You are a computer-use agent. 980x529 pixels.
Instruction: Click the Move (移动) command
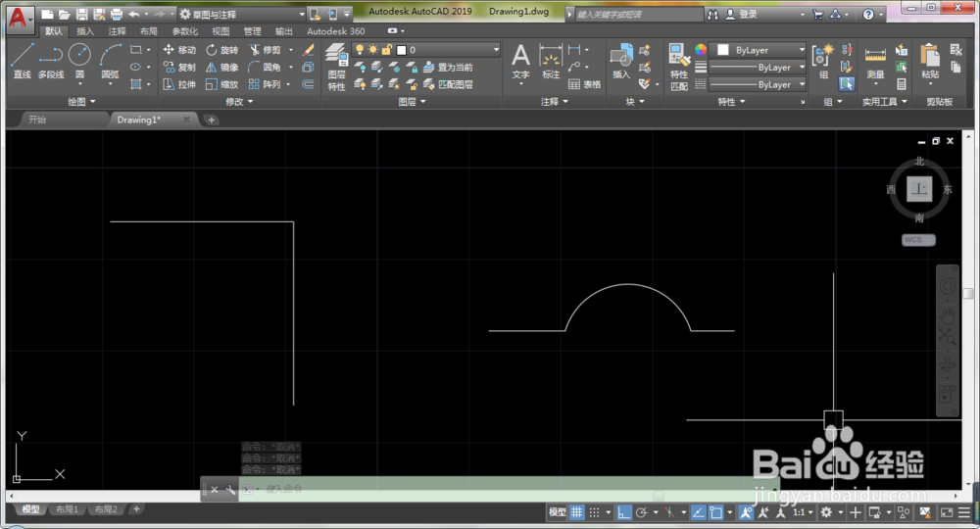179,50
